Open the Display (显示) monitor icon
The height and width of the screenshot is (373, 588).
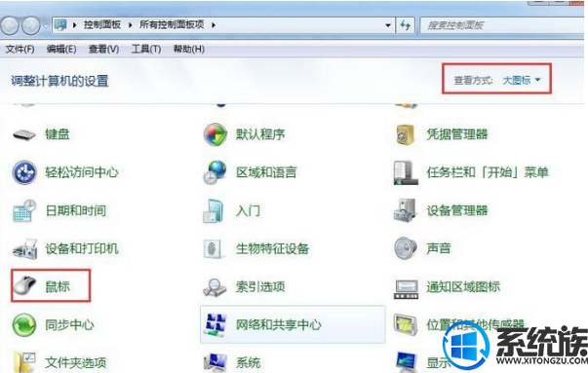pos(407,361)
